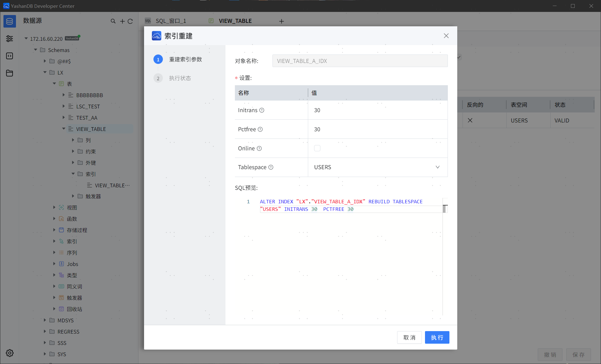This screenshot has width=601, height=364.
Task: Expand the MDSYS schema folder
Action: (x=45, y=320)
